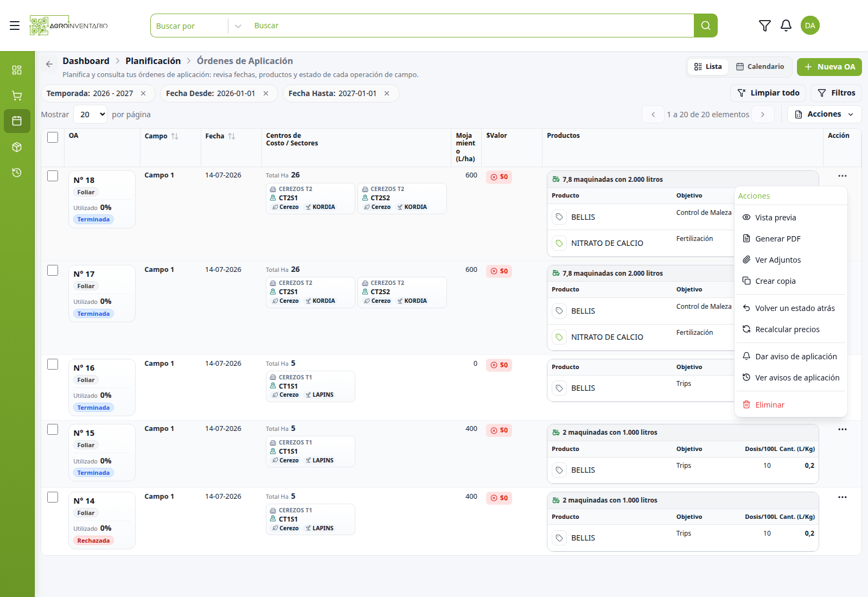Click the green search magnifier button
Screen dimensions: 868x597
(705, 26)
